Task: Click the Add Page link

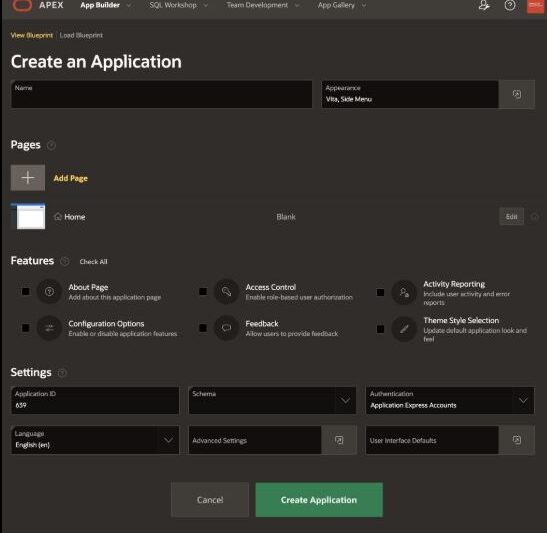Action: tap(70, 178)
